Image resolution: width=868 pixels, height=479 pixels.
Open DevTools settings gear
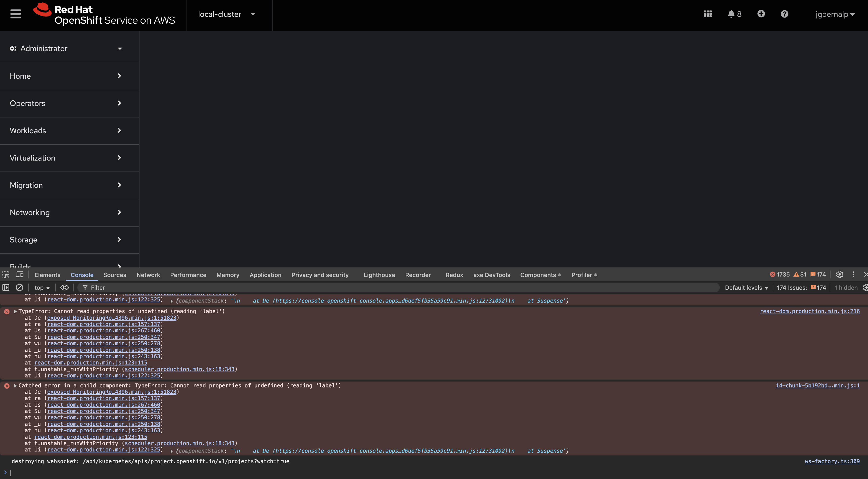coord(839,275)
